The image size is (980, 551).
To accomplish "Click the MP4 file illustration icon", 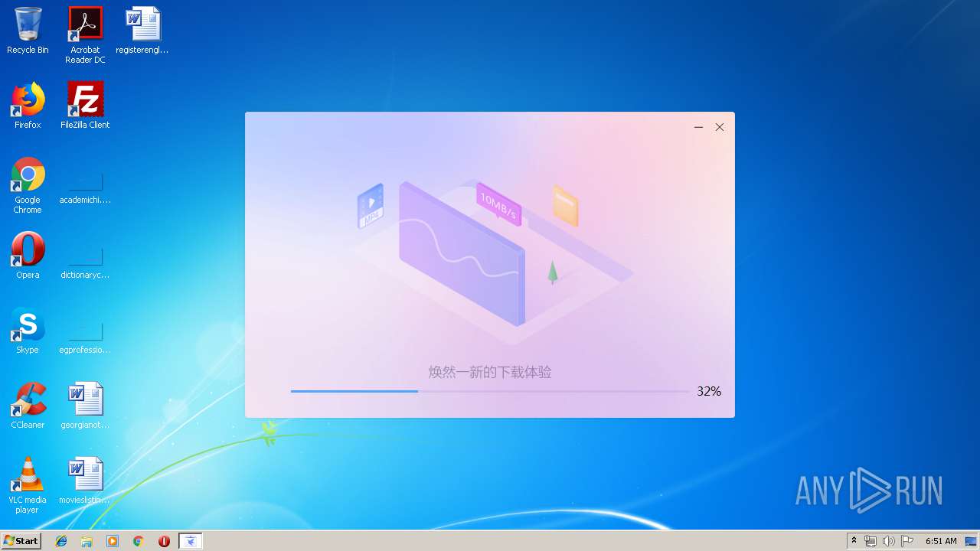I will point(371,207).
